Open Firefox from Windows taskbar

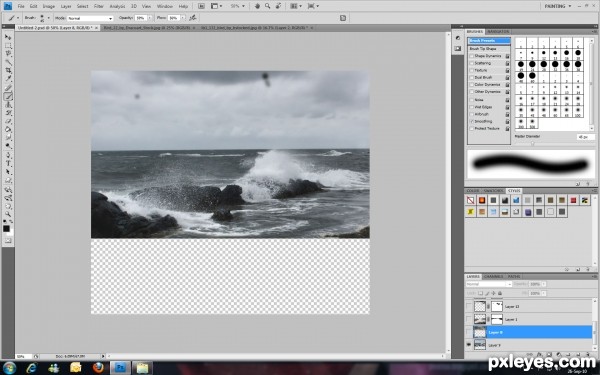98,368
